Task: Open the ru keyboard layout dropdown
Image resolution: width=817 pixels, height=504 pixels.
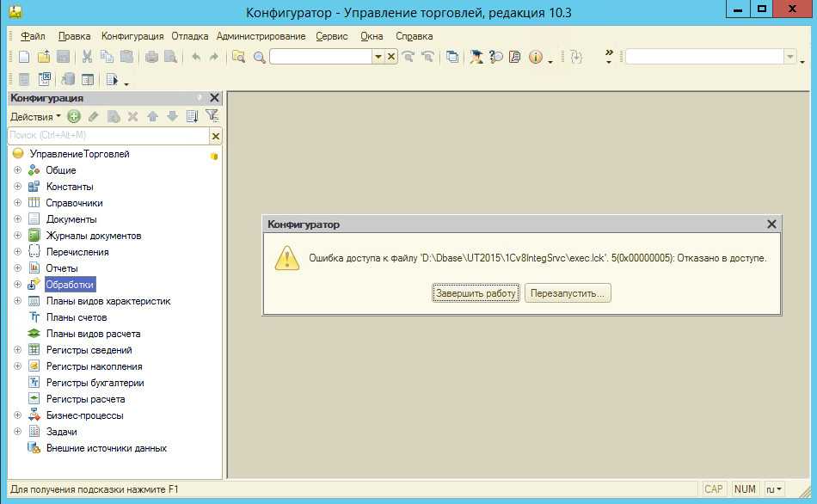Action: click(x=774, y=489)
